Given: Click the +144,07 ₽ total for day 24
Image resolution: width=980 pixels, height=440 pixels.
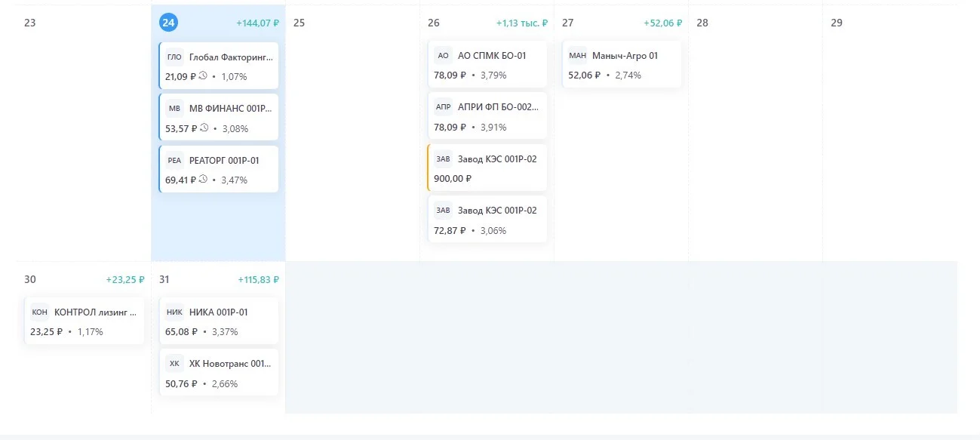Looking at the screenshot, I should [257, 23].
